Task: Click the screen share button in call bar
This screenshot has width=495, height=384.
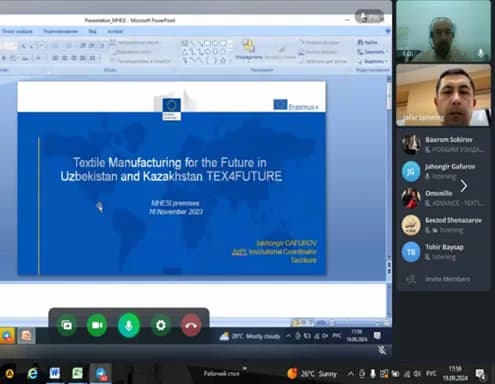Action: tap(67, 325)
